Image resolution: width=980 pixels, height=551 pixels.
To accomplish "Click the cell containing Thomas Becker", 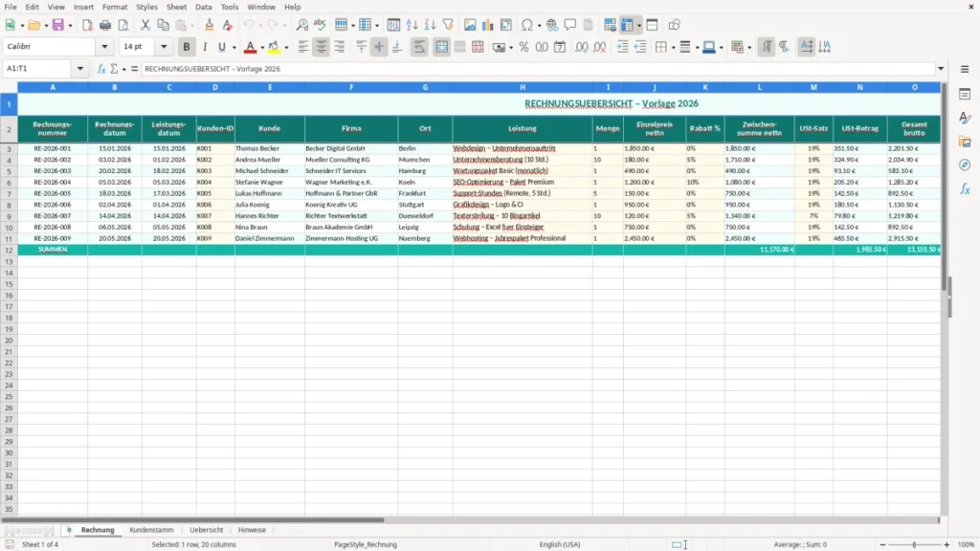I will (x=269, y=148).
